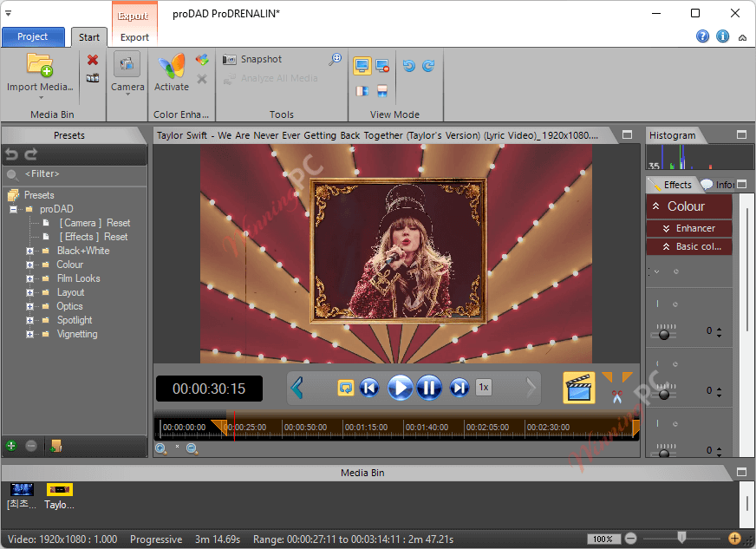Expand the Layout preset folder
The height and width of the screenshot is (549, 756).
[29, 293]
